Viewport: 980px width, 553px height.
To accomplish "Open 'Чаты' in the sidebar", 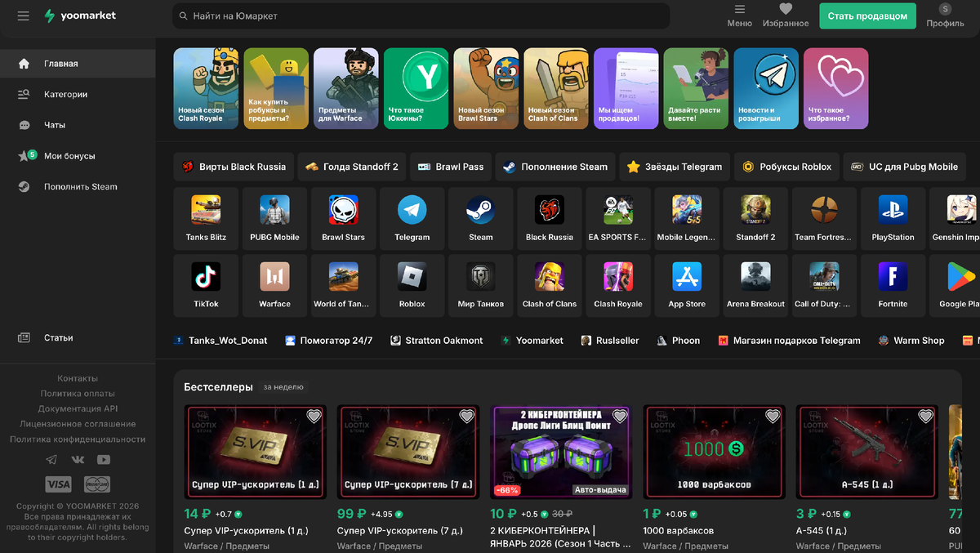I will [x=78, y=125].
